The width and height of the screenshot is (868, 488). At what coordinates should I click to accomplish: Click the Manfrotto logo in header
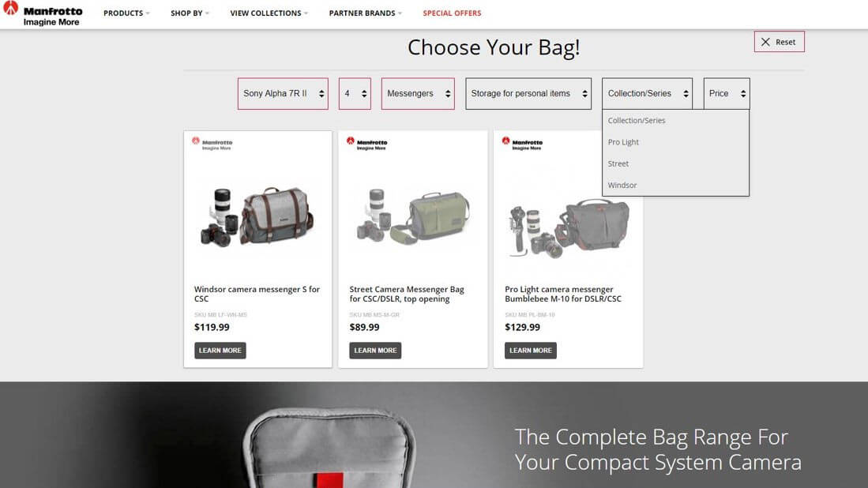(43, 14)
